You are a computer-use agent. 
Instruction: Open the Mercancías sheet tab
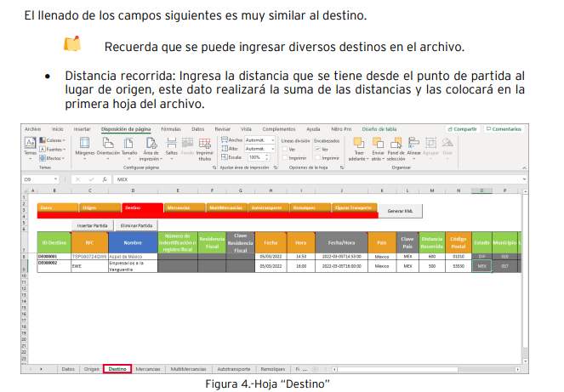coord(147,370)
